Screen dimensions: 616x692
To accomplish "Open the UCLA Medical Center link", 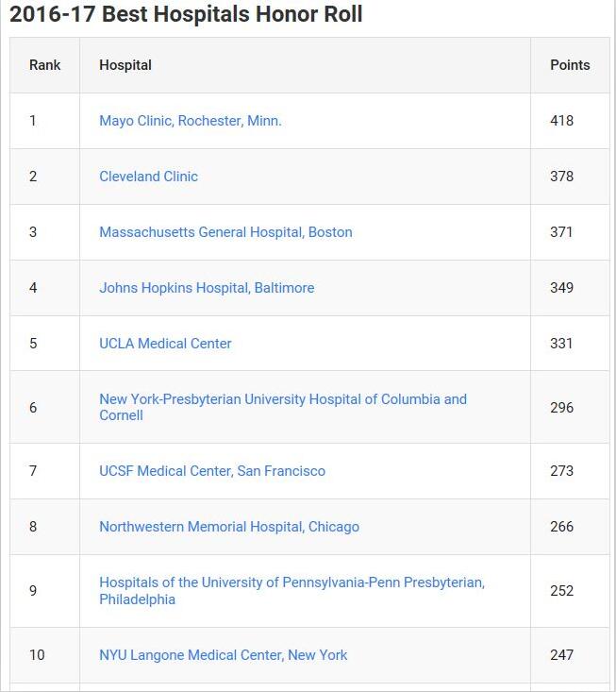I will point(165,344).
